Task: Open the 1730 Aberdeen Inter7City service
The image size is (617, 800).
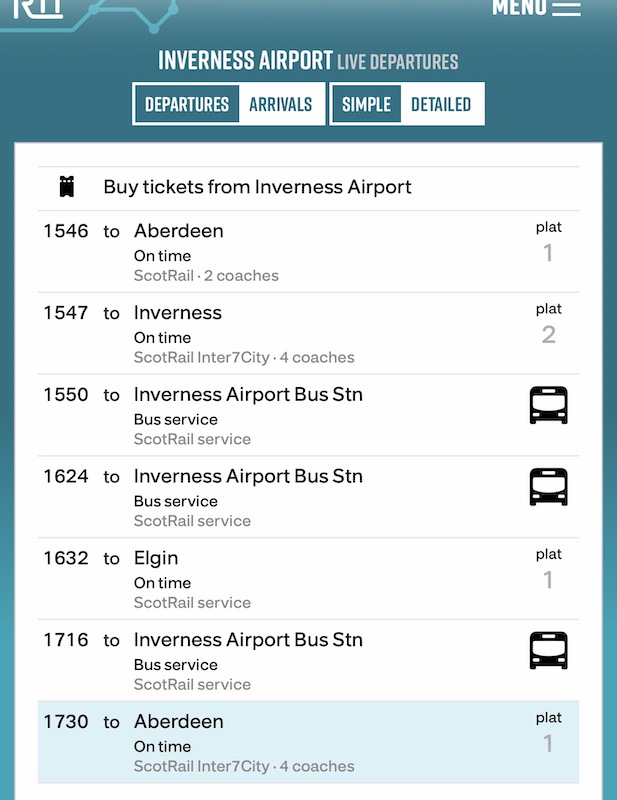Action: [x=179, y=722]
